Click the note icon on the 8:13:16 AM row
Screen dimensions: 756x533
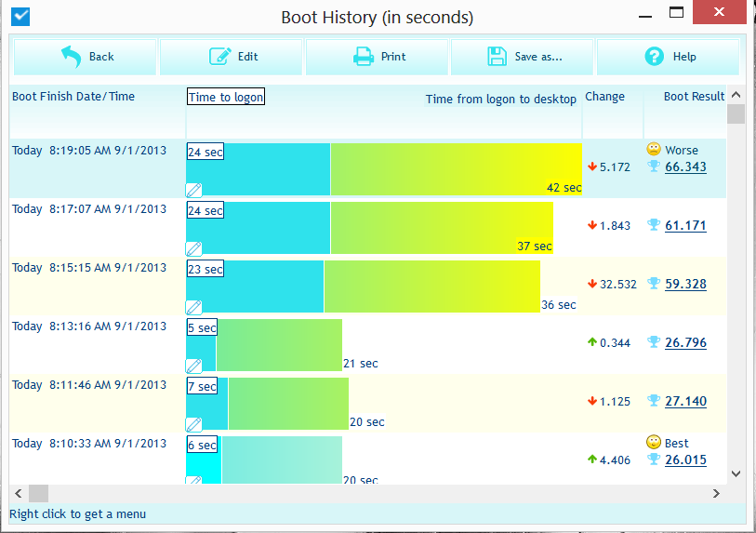[x=194, y=366]
